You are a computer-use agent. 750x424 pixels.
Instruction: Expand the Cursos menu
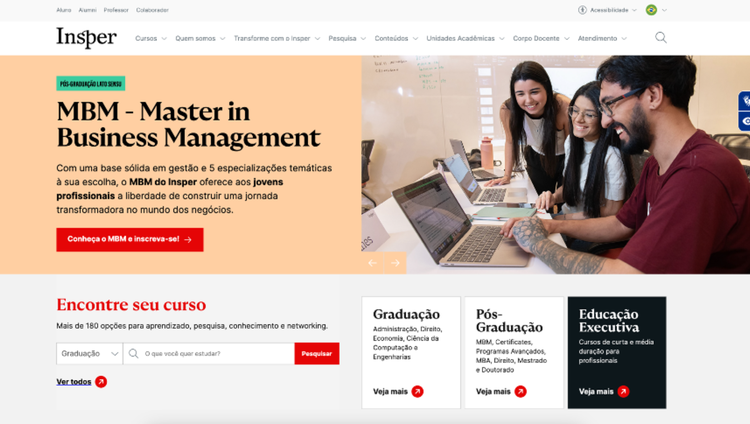151,38
